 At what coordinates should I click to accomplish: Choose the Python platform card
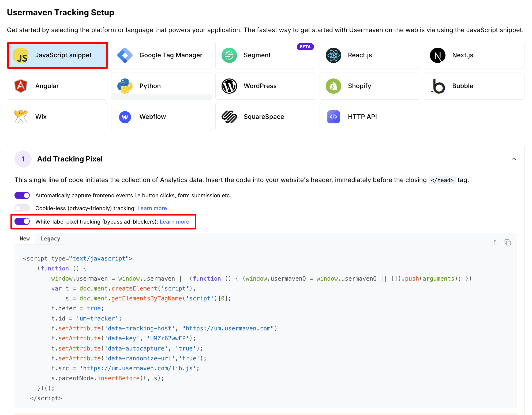161,86
